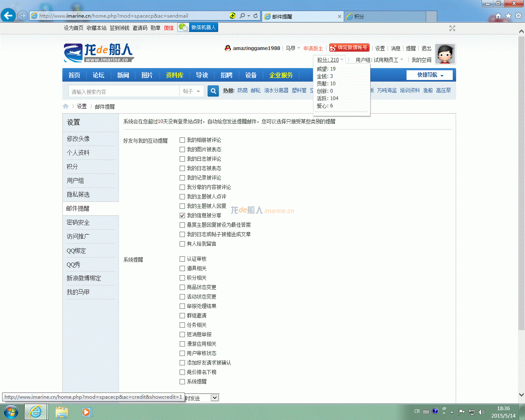Open the 快捷导航 quick navigation dropdown
This screenshot has height=420, width=525.
[430, 75]
